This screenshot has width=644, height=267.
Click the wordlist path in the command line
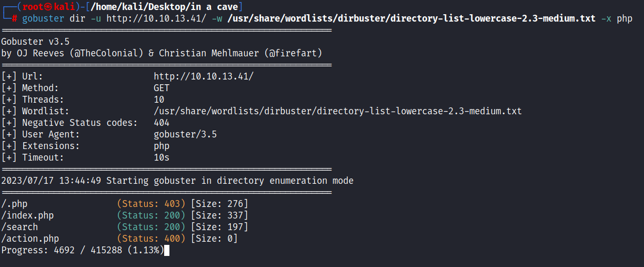coord(411,18)
